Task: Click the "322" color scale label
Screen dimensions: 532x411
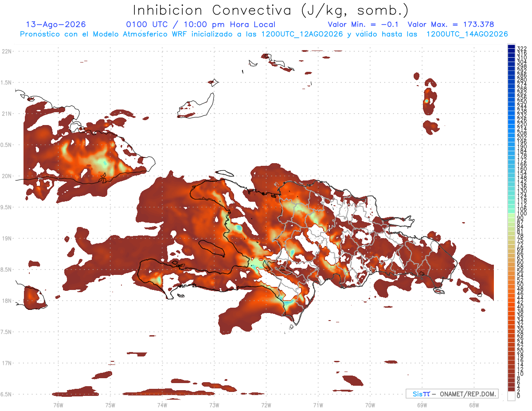Action: [x=521, y=48]
